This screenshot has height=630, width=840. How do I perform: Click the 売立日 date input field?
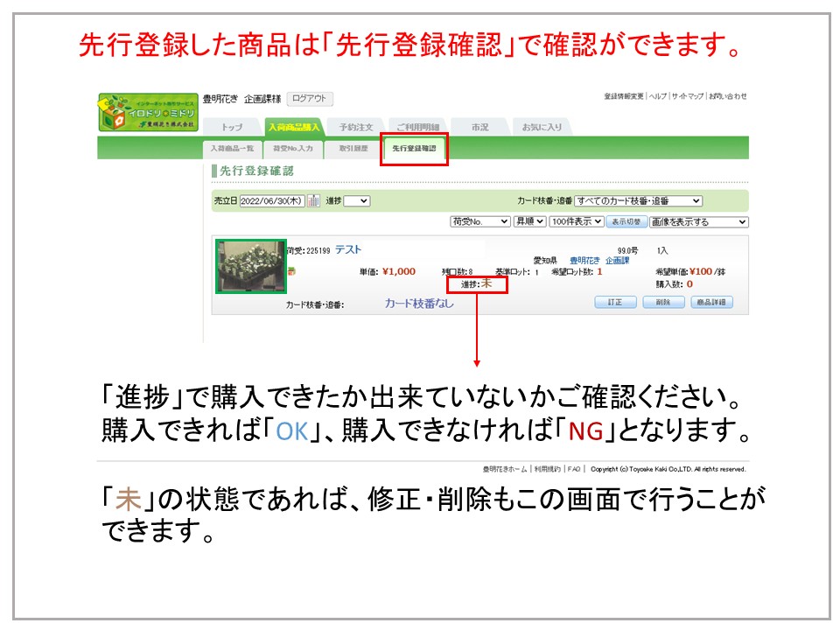(x=272, y=201)
